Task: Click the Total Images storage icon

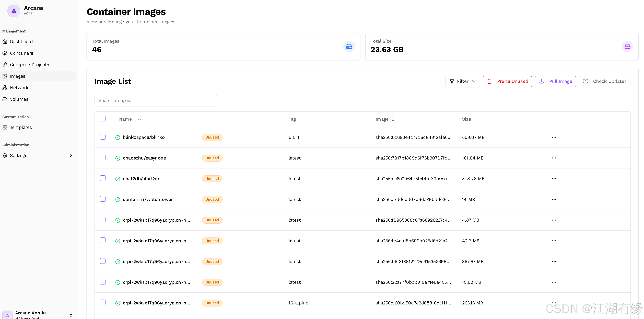Action: 349,47
